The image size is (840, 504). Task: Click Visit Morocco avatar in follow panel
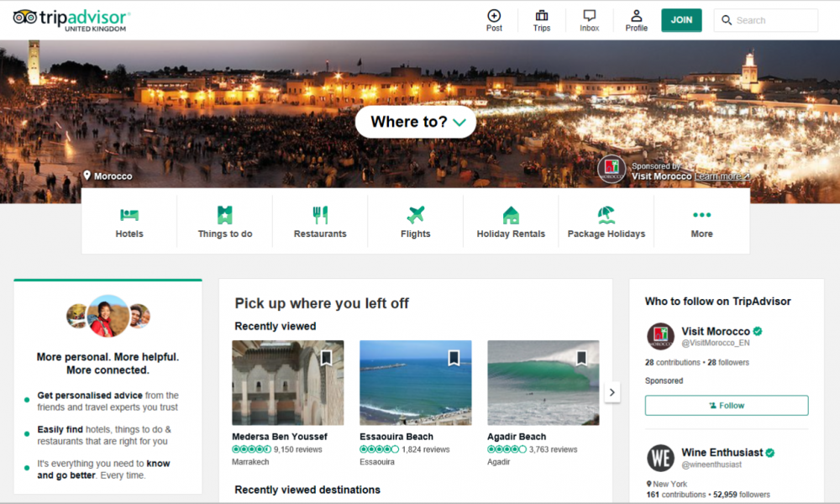click(660, 336)
